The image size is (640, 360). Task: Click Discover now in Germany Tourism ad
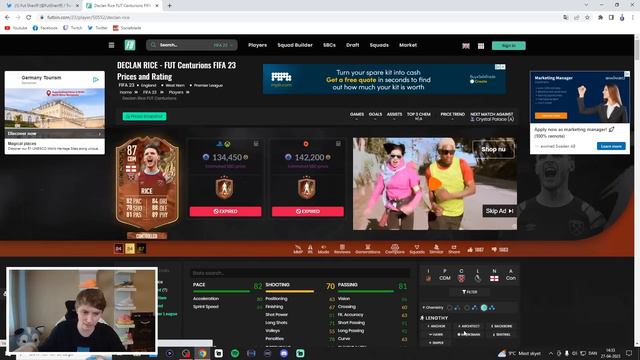pos(55,133)
